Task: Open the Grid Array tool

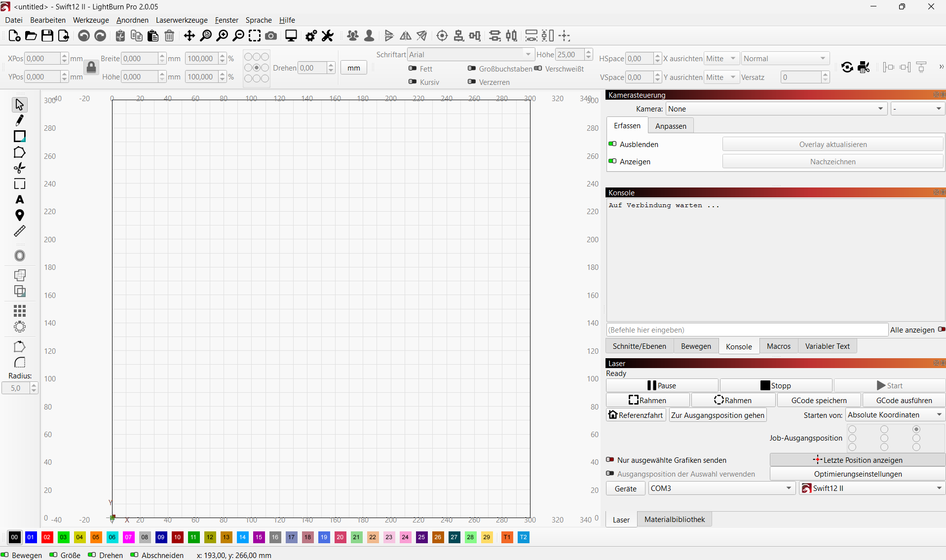Action: [x=20, y=310]
